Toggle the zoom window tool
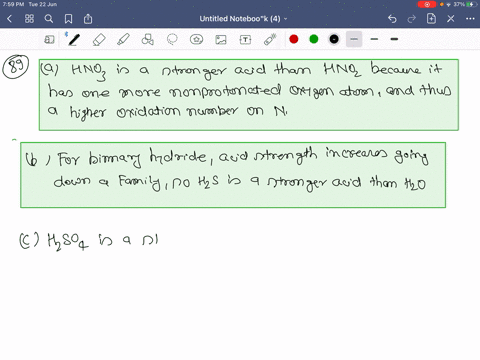 49,40
